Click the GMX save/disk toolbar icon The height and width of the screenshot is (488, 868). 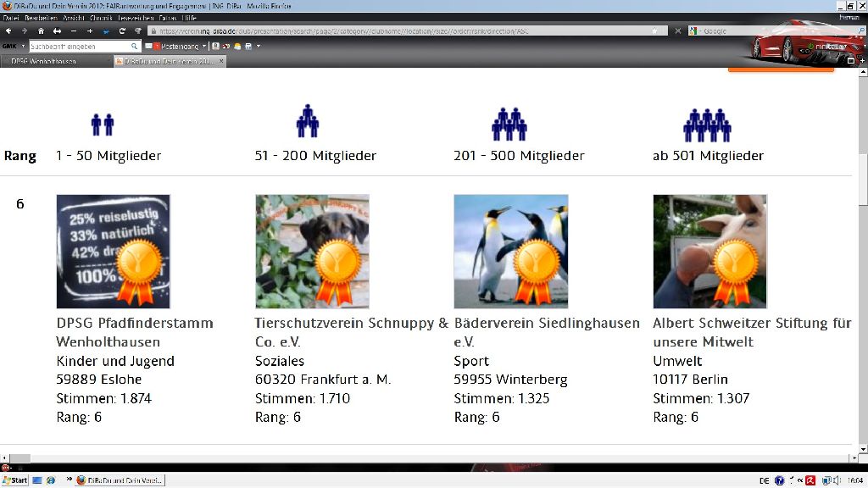point(248,47)
